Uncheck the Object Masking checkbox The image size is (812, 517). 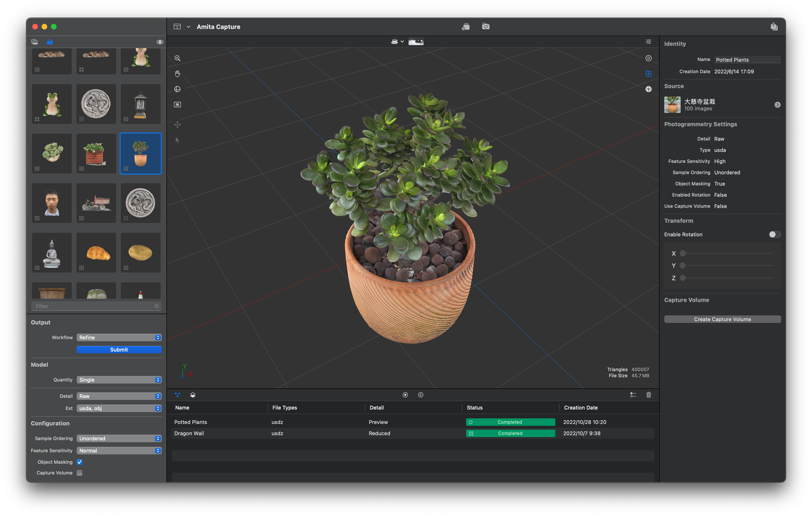pyautogui.click(x=79, y=462)
